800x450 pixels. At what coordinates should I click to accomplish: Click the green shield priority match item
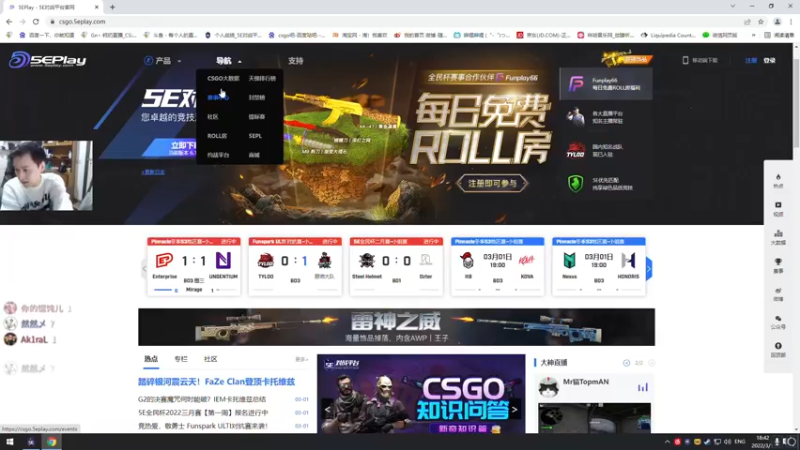point(606,184)
